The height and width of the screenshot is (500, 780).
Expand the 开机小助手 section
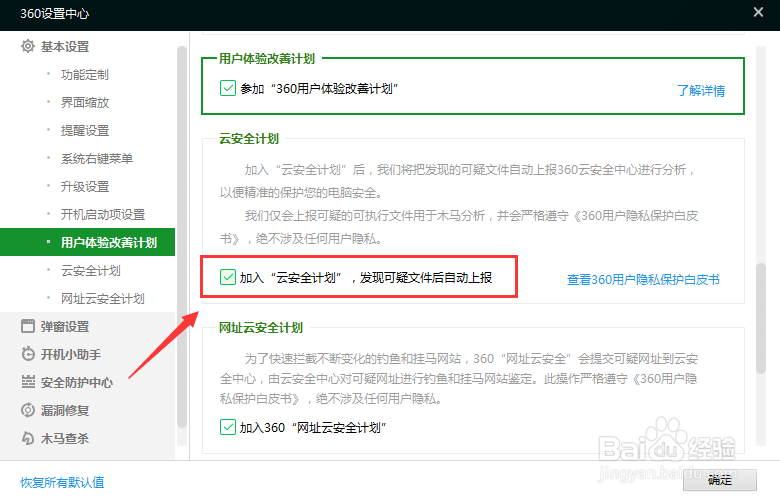click(71, 354)
